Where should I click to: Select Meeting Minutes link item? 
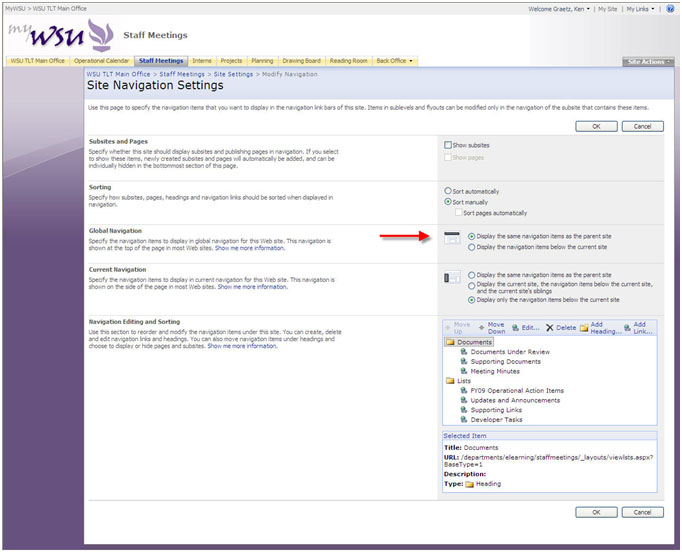pos(490,371)
